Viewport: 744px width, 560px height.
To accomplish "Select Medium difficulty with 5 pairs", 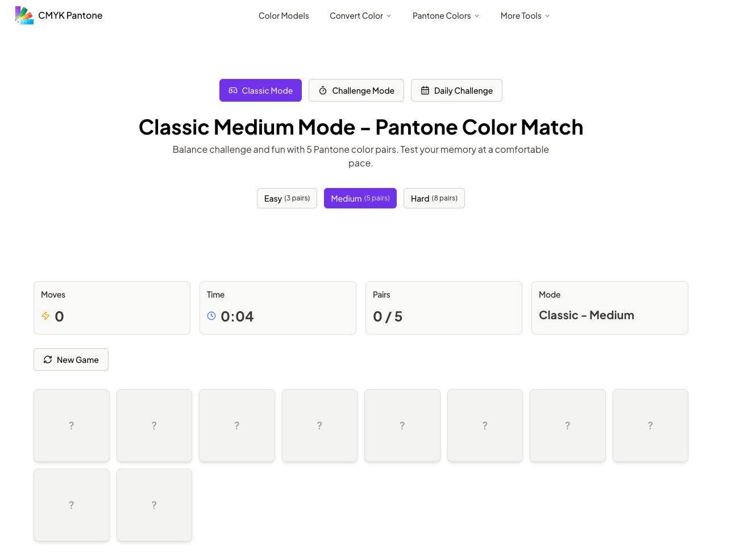I will [x=360, y=198].
